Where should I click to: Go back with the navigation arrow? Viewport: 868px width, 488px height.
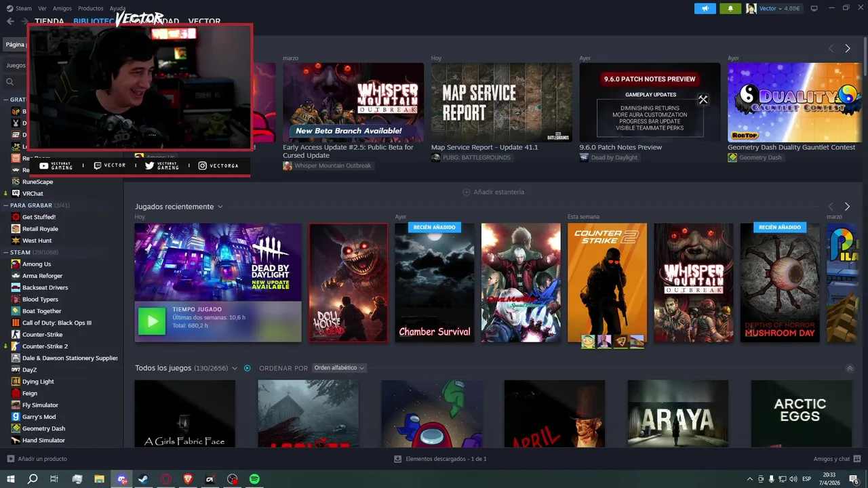pyautogui.click(x=10, y=21)
